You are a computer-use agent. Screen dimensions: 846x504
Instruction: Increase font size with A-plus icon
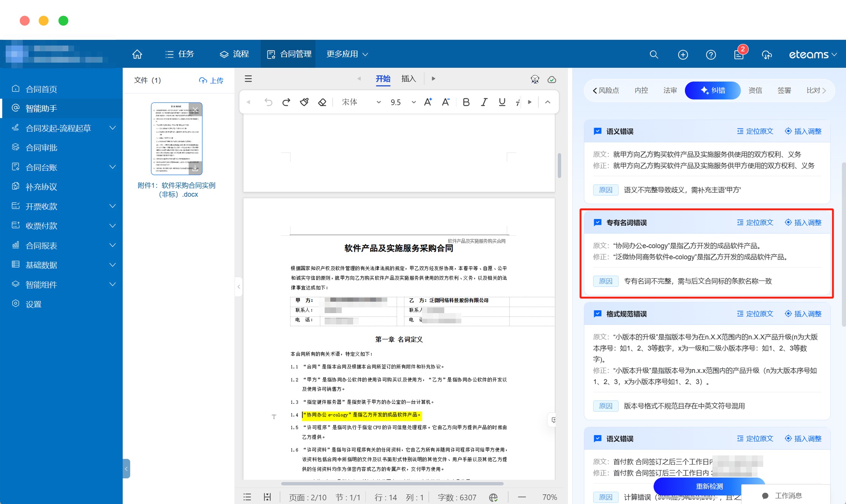click(428, 102)
